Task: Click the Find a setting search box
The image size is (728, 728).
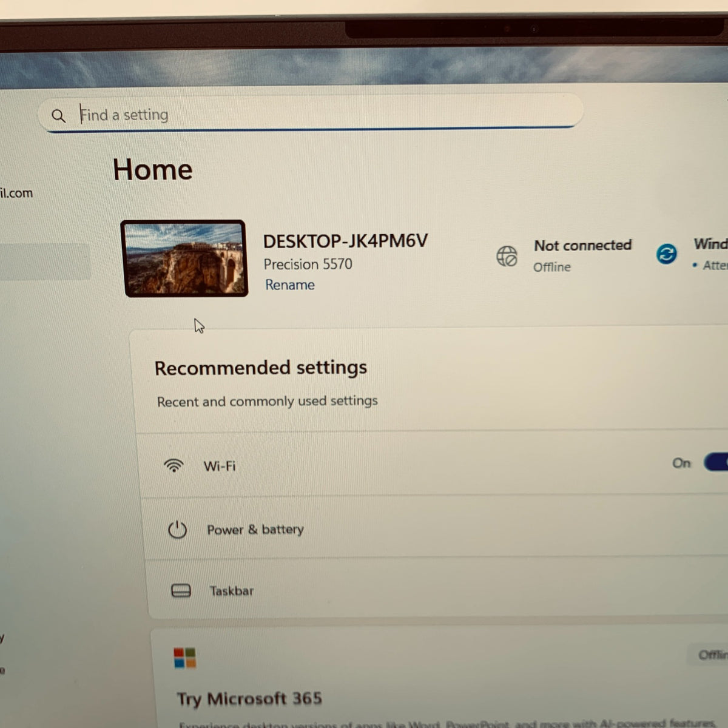Action: [x=311, y=113]
